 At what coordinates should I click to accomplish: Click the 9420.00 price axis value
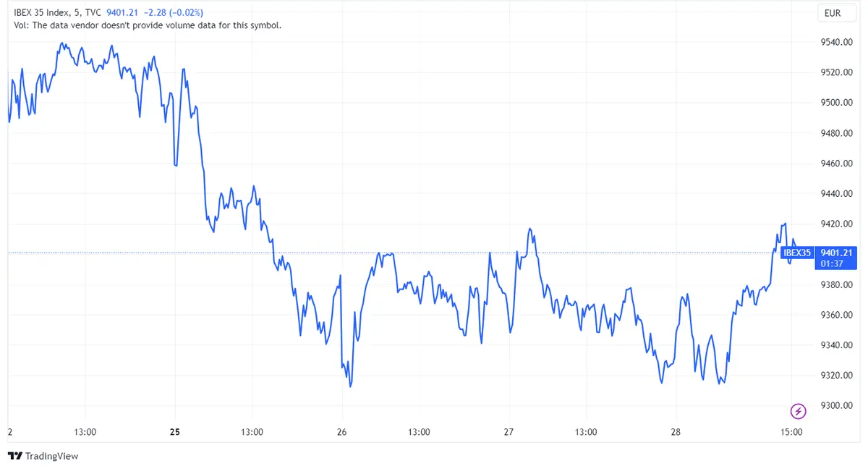click(835, 224)
